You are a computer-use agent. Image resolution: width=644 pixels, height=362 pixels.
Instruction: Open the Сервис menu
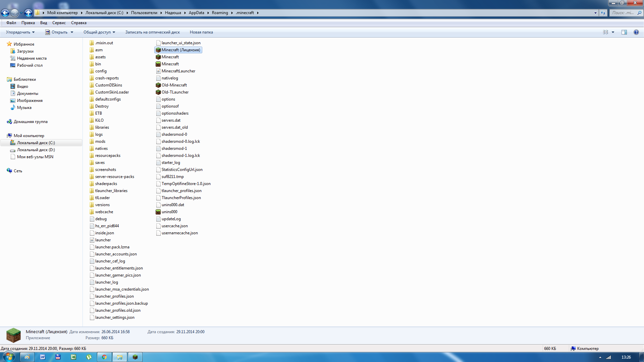tap(59, 23)
